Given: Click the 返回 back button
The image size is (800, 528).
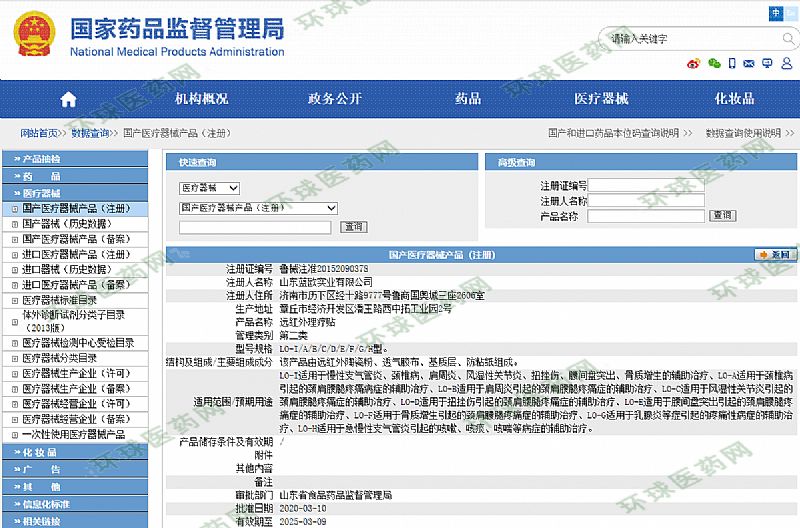Looking at the screenshot, I should 776,255.
